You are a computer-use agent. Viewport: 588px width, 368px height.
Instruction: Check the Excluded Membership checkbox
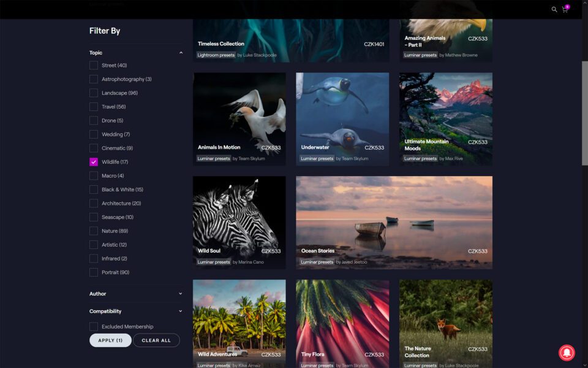(94, 327)
